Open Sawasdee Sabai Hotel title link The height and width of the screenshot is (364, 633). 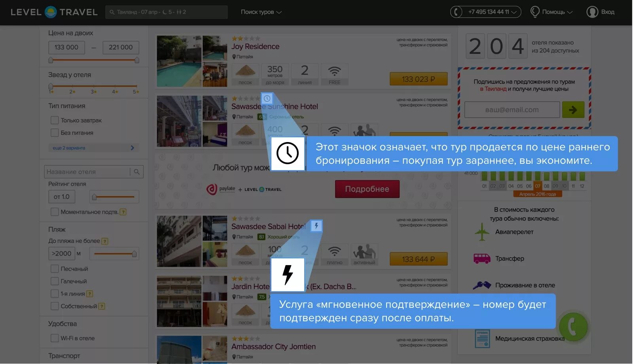(268, 227)
